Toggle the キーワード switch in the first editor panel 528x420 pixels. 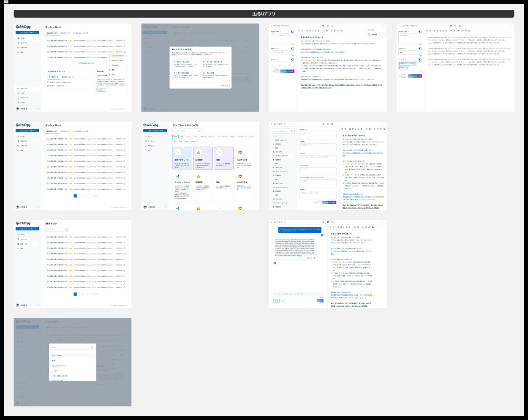coord(292,60)
